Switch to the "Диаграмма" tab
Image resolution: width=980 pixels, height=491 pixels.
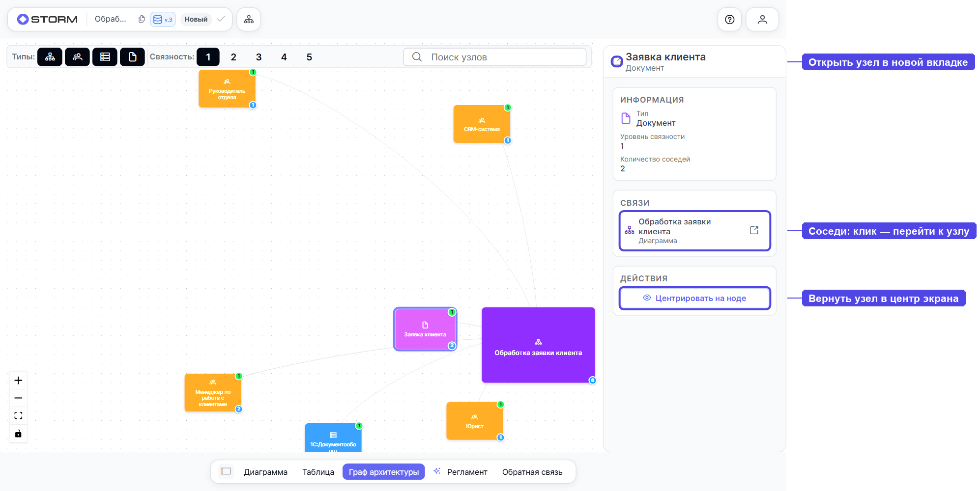coord(265,472)
